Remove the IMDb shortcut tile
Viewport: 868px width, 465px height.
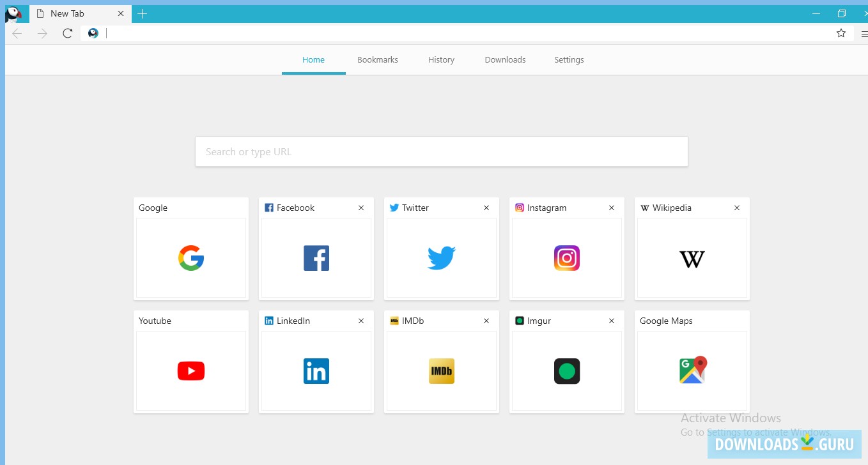tap(486, 321)
